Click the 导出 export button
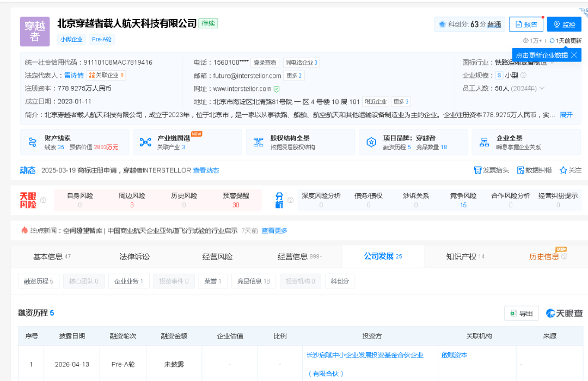588x381 pixels. coord(521,314)
